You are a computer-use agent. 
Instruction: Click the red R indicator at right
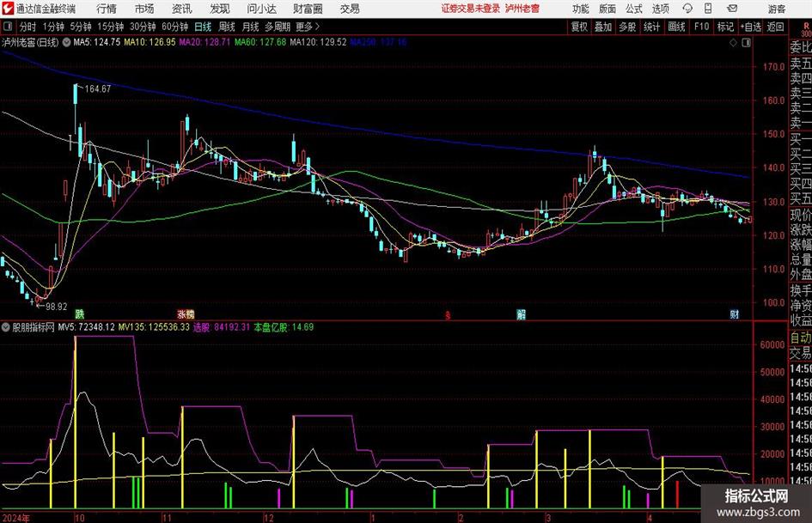click(x=806, y=26)
